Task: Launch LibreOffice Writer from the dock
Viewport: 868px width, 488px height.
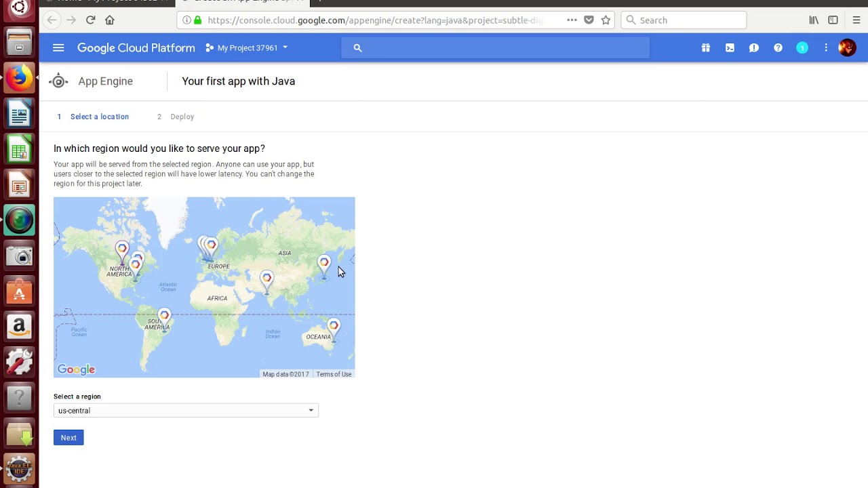Action: point(19,113)
